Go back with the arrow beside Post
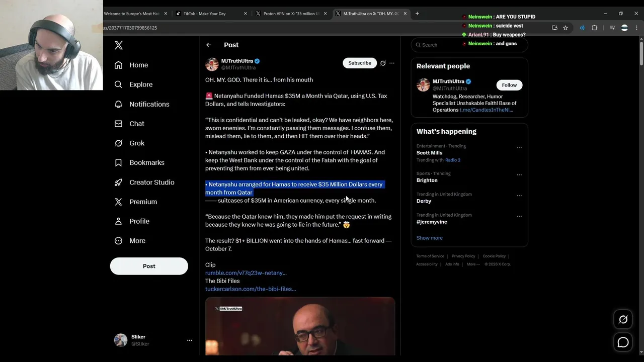Image resolution: width=644 pixels, height=362 pixels. [208, 45]
